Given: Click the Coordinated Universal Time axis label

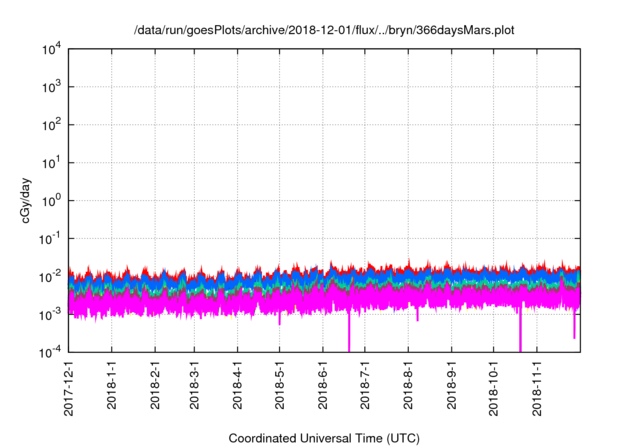Looking at the screenshot, I should (326, 438).
